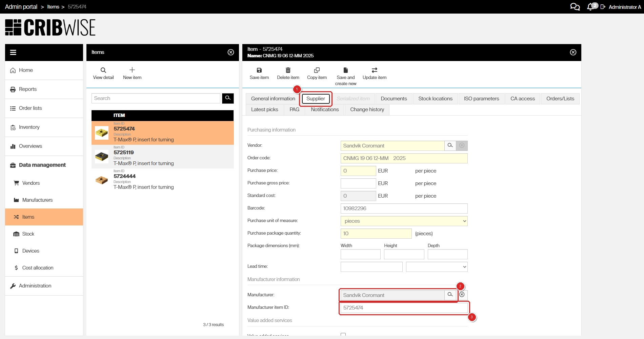The height and width of the screenshot is (339, 644).
Task: Close the Item 5725474 detail panel
Action: (x=573, y=52)
